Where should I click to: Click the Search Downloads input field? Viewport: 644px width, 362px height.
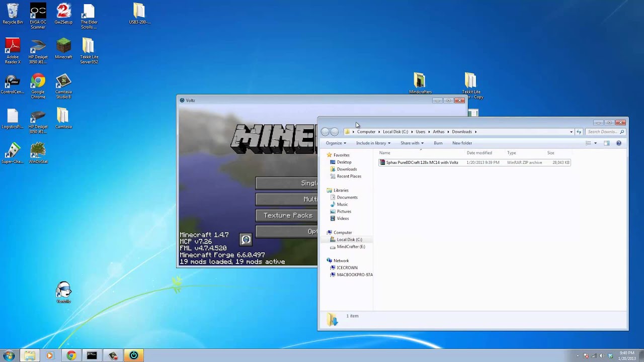605,132
